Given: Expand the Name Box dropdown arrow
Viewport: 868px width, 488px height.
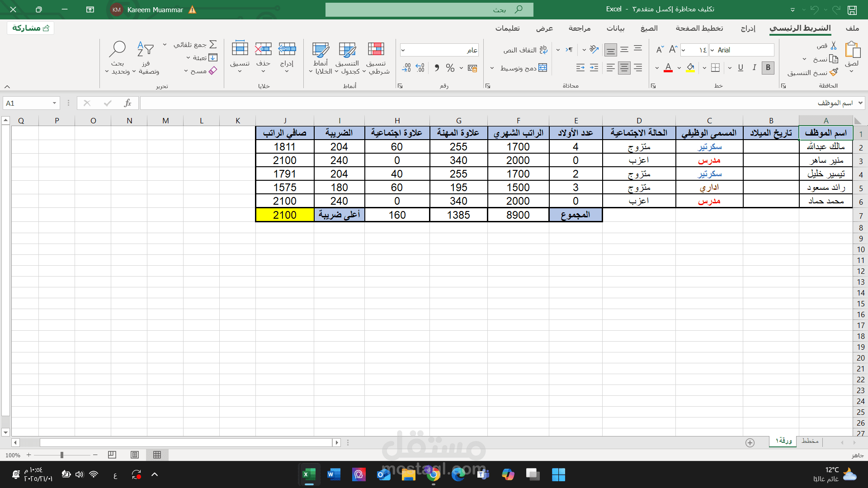Looking at the screenshot, I should click(54, 103).
